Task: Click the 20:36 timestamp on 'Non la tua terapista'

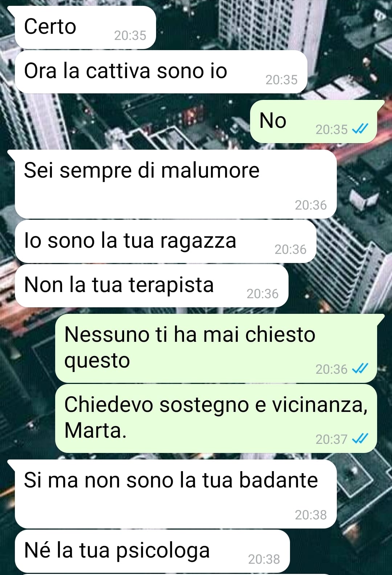Action: [x=262, y=294]
